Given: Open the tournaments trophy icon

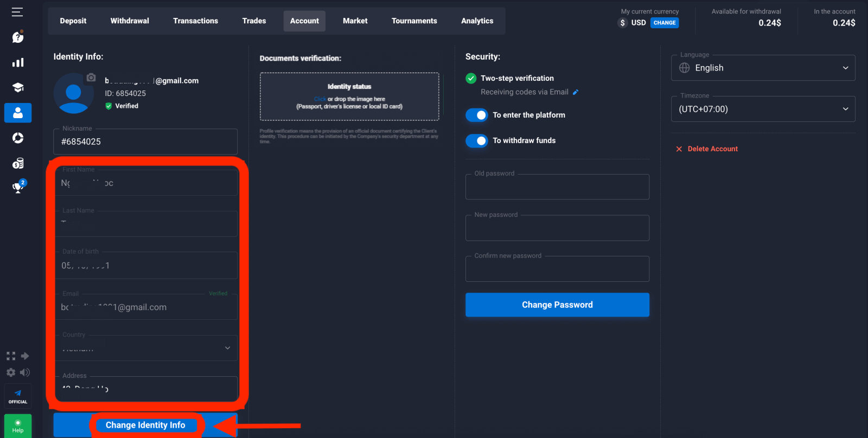Looking at the screenshot, I should pyautogui.click(x=18, y=188).
